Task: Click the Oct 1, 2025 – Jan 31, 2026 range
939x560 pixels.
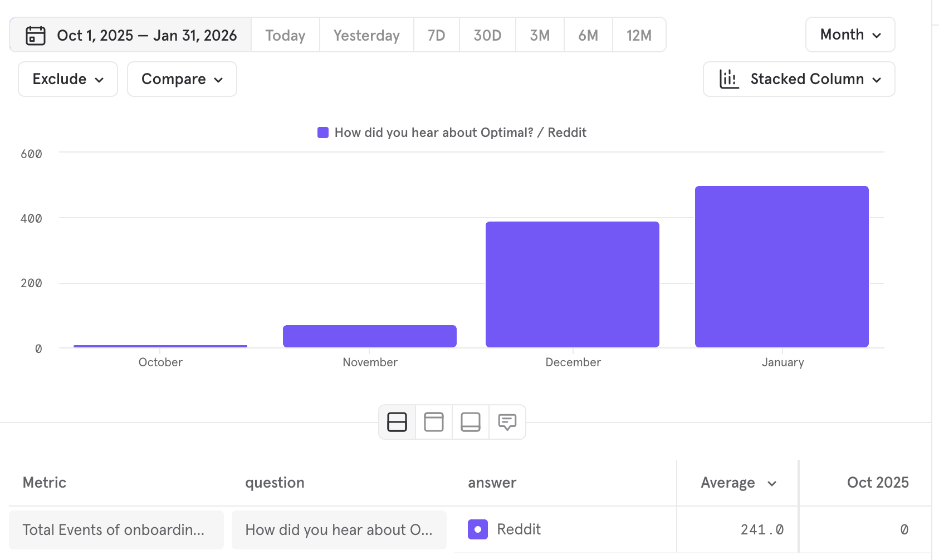Action: coord(130,35)
